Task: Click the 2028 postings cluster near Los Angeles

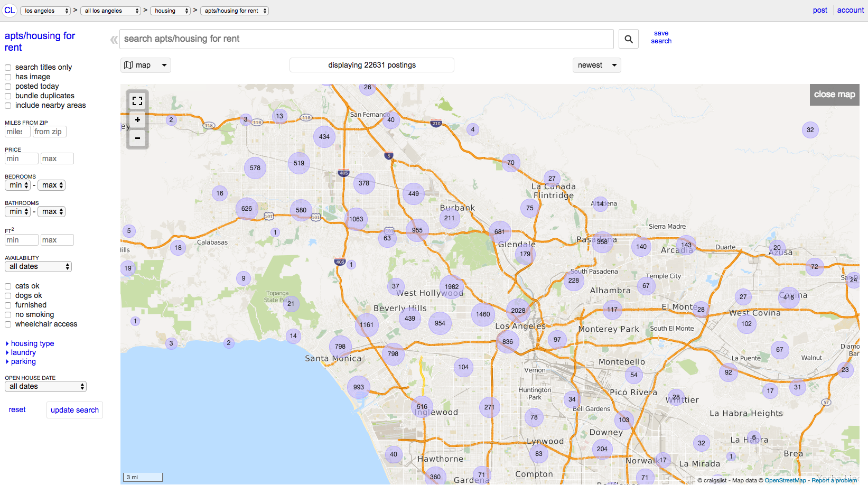Action: [518, 311]
